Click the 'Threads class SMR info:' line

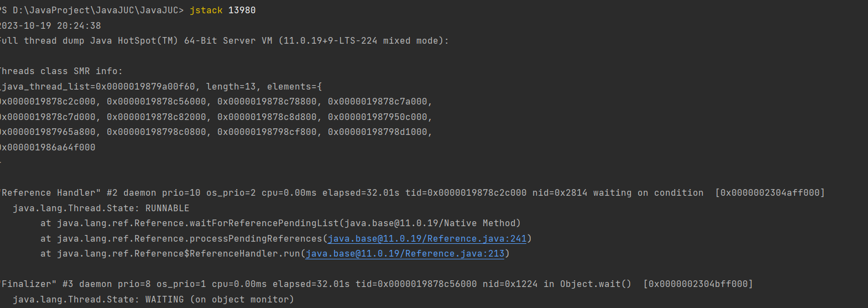point(61,71)
